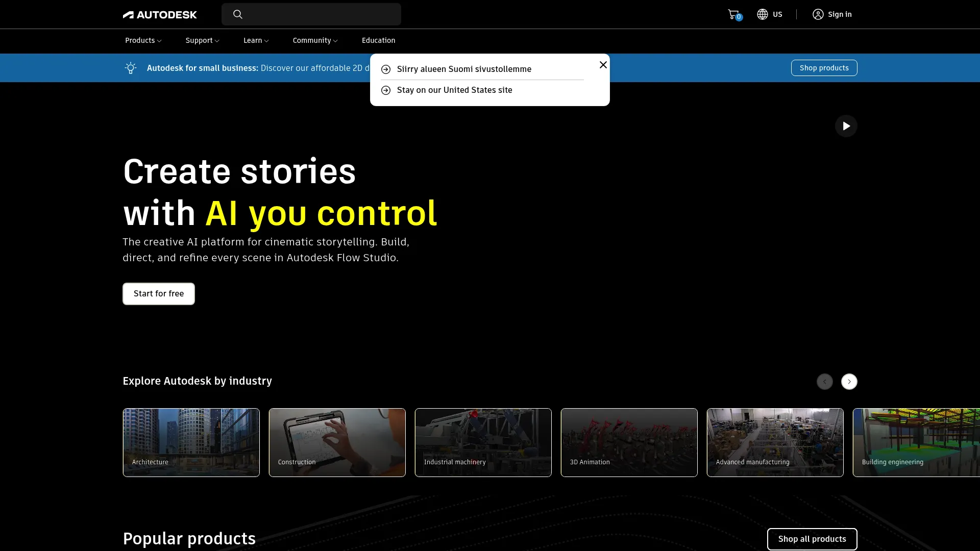Click the user avatar sign-in icon
Image resolution: width=980 pixels, height=551 pixels.
[x=818, y=14]
